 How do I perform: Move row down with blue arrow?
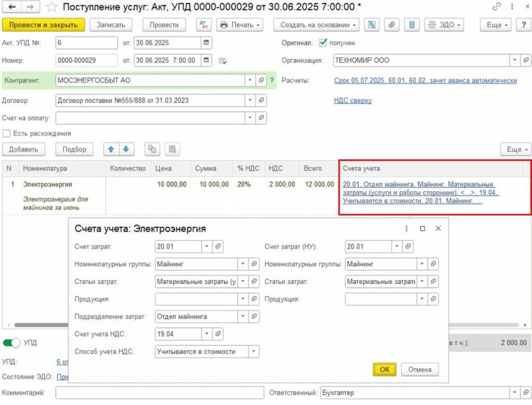coord(126,149)
